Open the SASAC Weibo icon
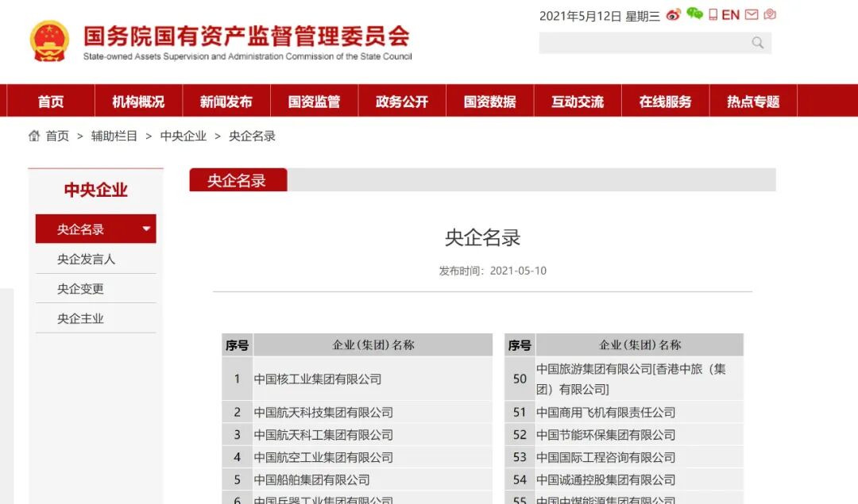The width and height of the screenshot is (858, 504). 674,14
